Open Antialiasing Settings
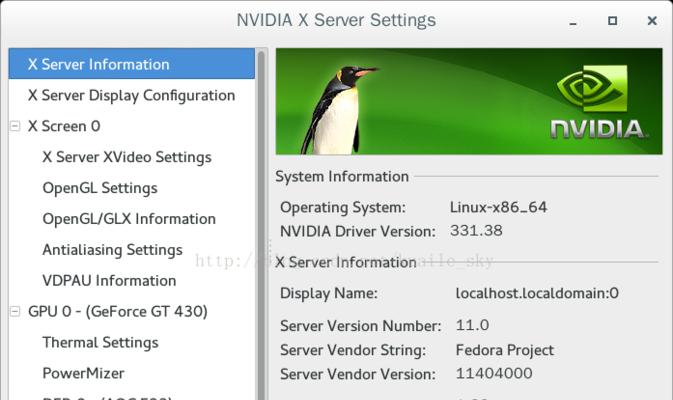673x400 pixels. tap(112, 250)
